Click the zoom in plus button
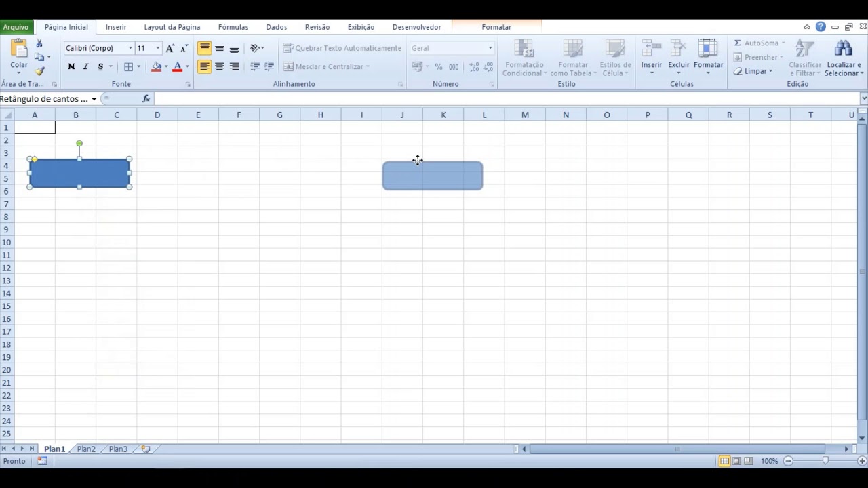868x488 pixels. tap(862, 461)
